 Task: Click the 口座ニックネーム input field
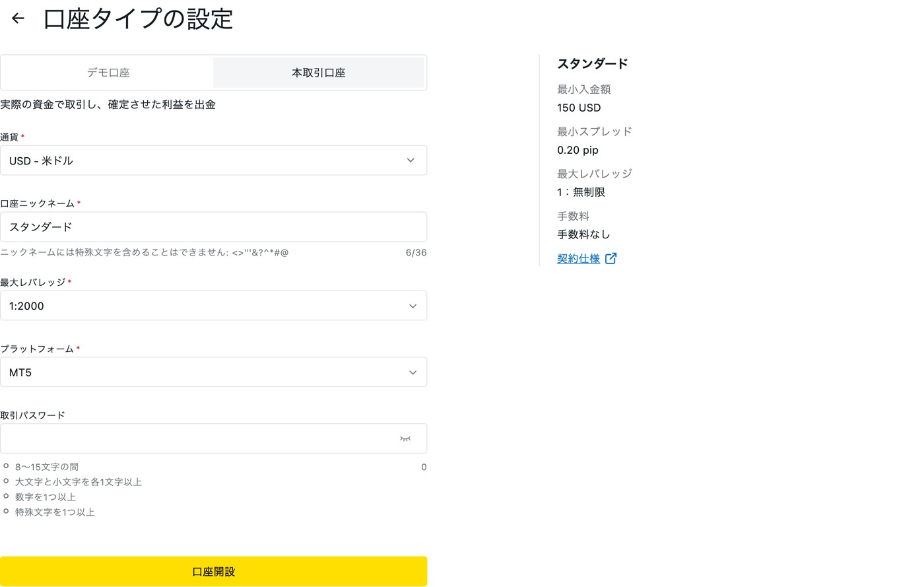(213, 227)
